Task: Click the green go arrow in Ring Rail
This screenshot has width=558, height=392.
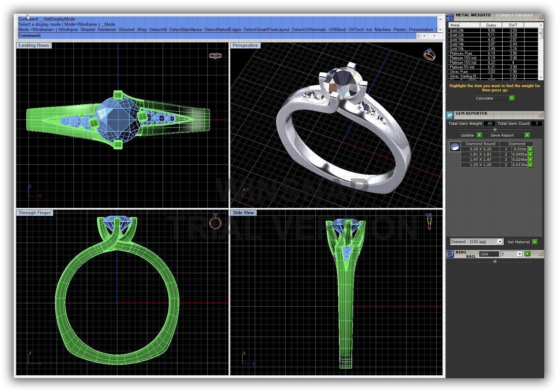Action: [527, 254]
